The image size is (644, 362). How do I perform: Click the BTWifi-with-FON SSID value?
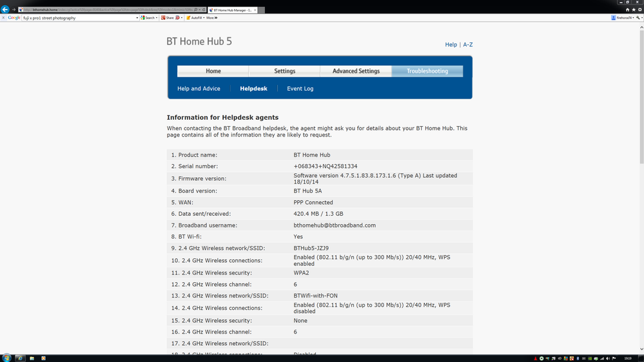click(x=315, y=296)
